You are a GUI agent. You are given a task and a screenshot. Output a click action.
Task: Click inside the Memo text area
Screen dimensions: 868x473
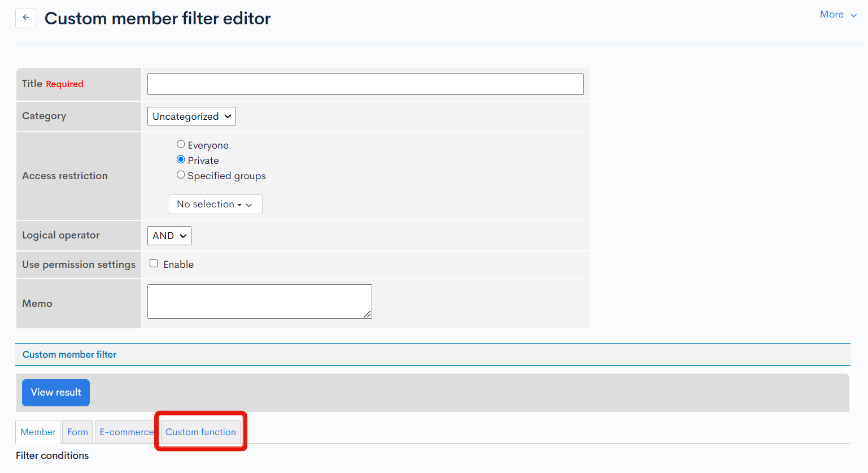(x=259, y=301)
